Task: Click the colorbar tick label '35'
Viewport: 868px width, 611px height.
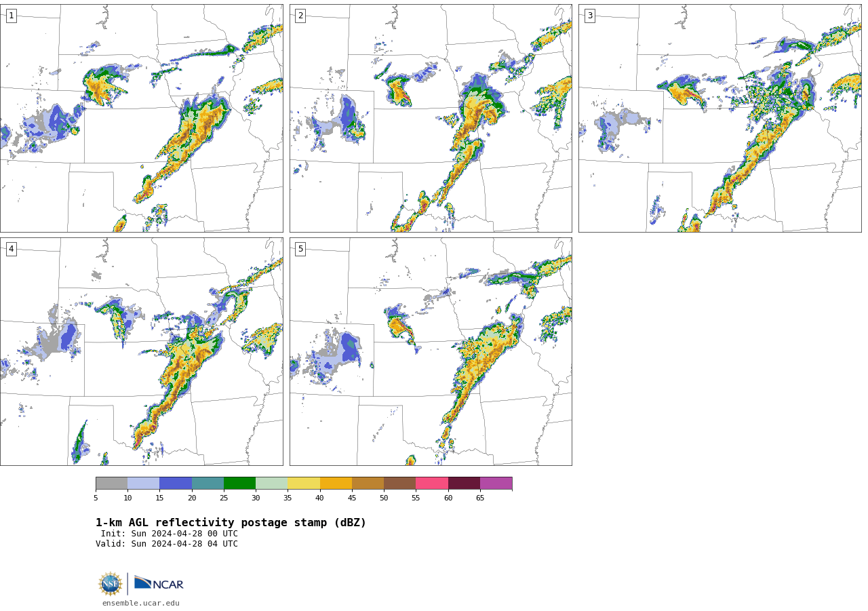Action: (288, 498)
